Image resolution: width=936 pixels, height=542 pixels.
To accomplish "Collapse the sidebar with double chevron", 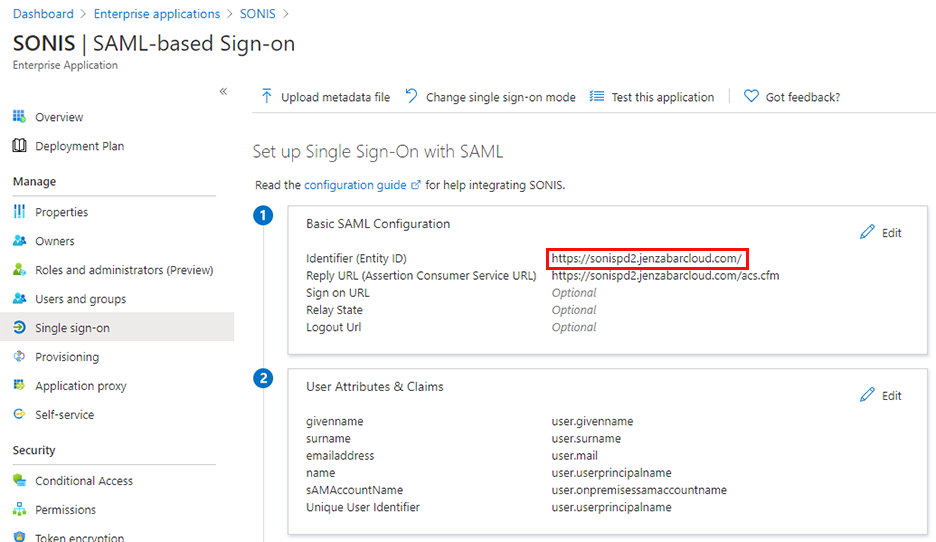I will [x=223, y=91].
